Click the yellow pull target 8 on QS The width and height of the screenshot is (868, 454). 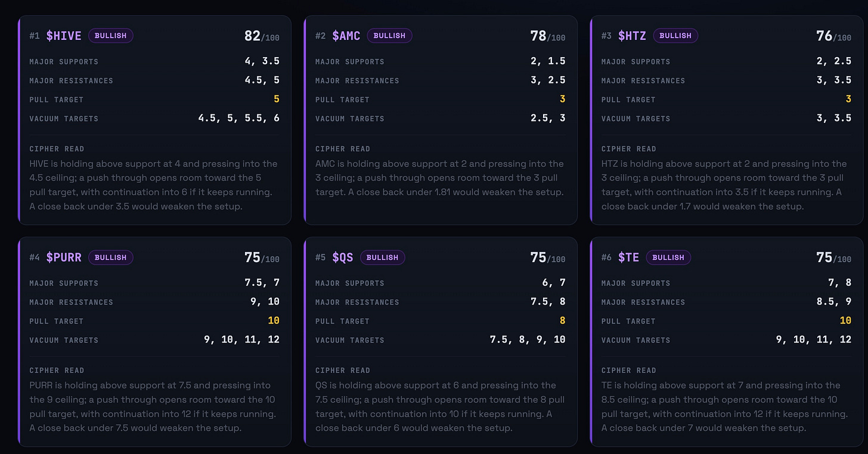pos(563,321)
